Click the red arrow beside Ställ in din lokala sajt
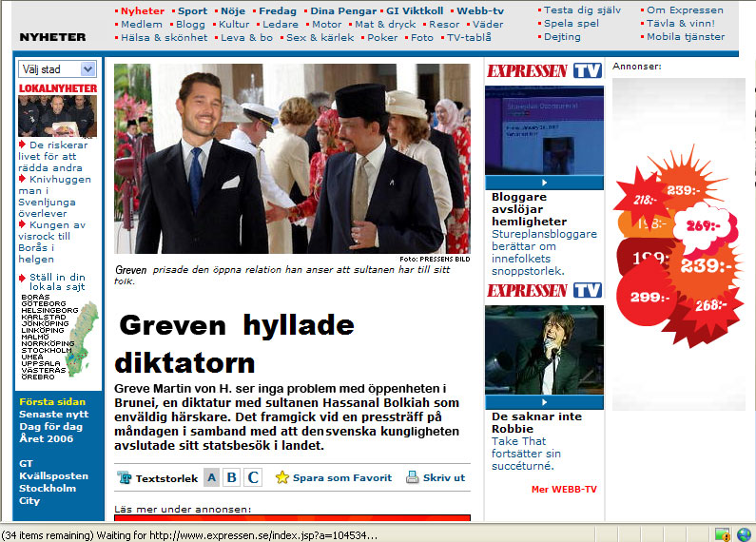Viewport: 756px width, 542px height. click(22, 278)
